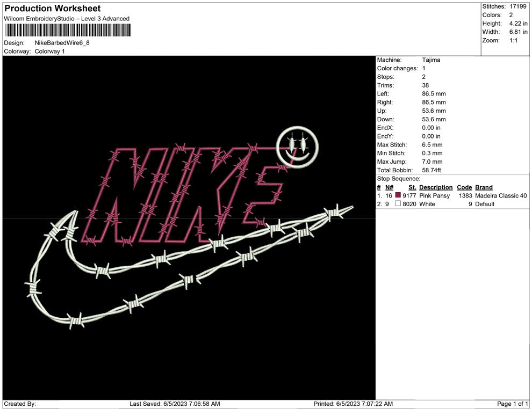Click the Page 1 of 1 label
The height and width of the screenshot is (409, 532).
(x=513, y=404)
